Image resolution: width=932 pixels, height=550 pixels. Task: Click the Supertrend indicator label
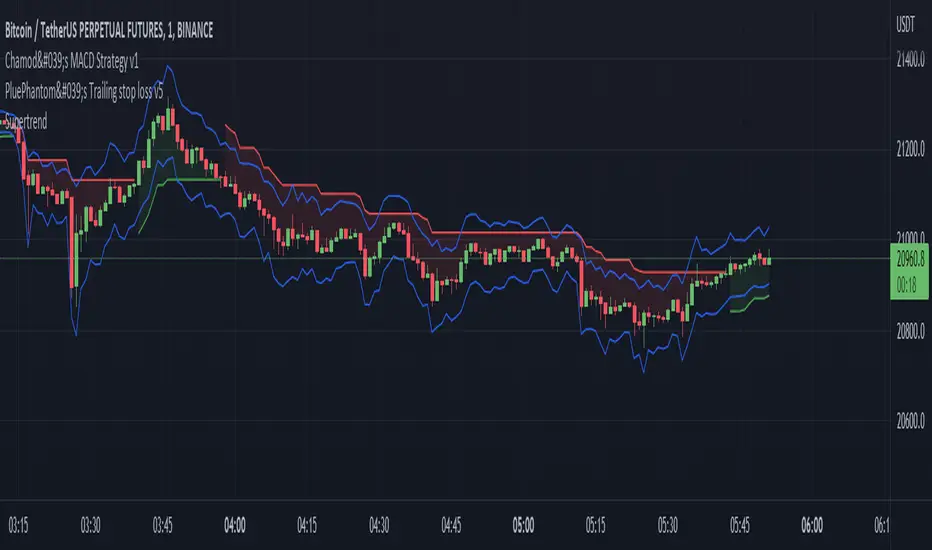[x=26, y=122]
